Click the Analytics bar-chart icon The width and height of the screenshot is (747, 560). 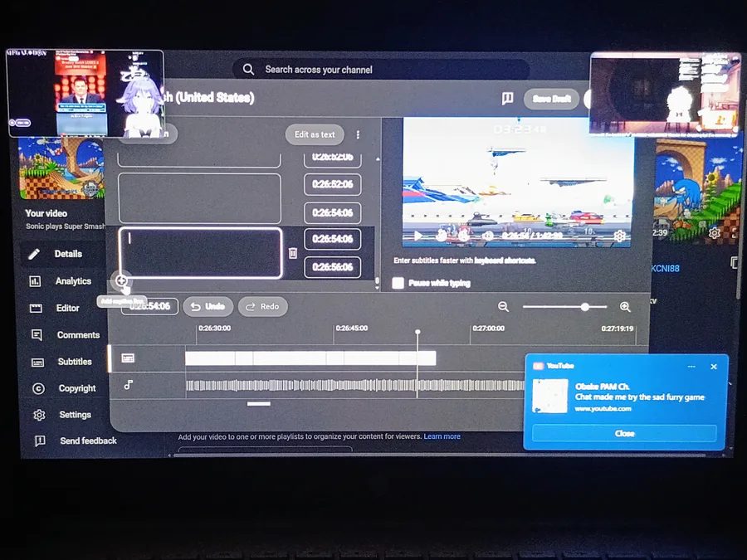point(35,281)
